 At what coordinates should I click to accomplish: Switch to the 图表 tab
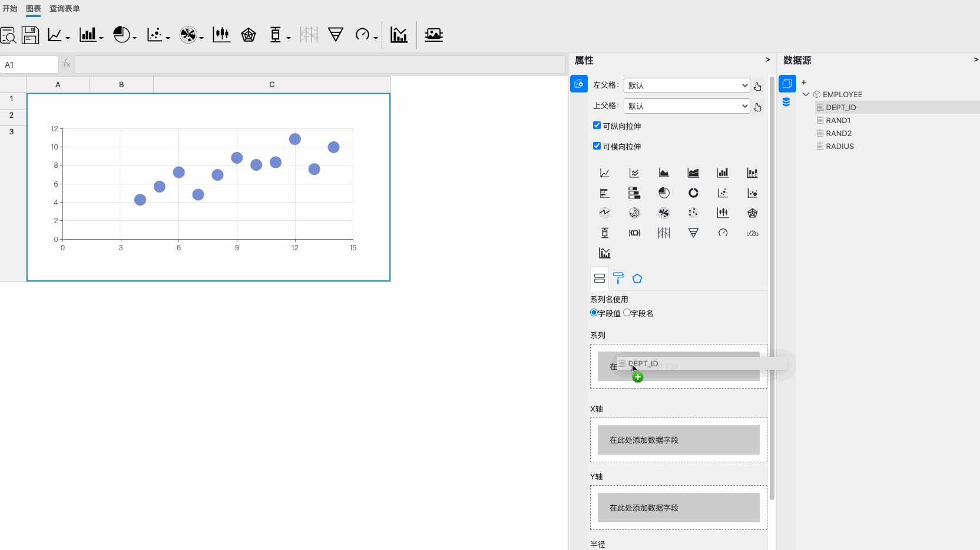click(x=34, y=8)
